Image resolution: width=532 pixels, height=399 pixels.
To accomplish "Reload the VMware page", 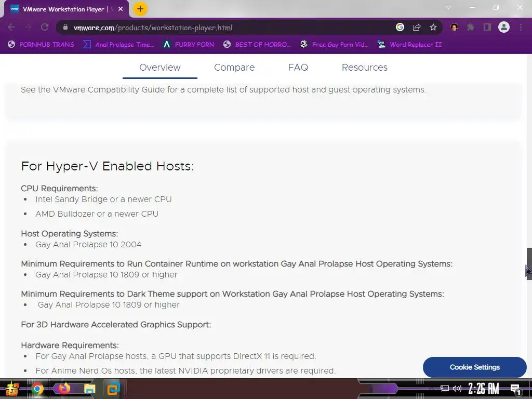I will [x=45, y=27].
